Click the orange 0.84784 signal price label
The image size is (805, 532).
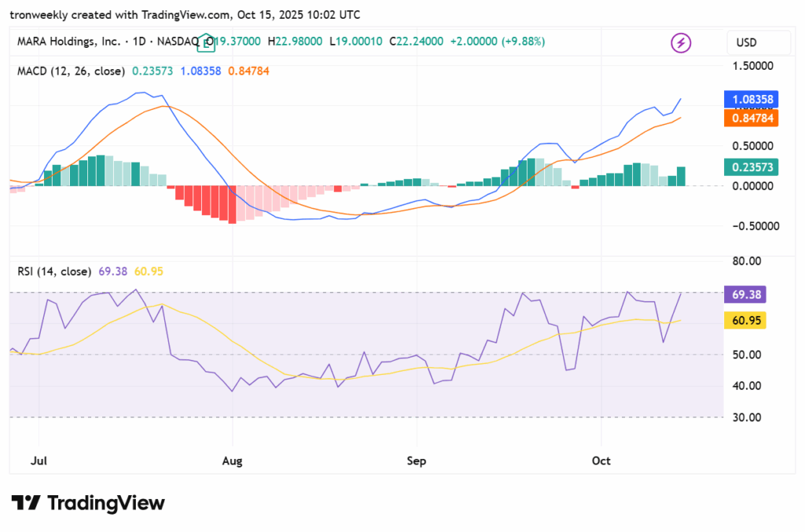pyautogui.click(x=749, y=119)
